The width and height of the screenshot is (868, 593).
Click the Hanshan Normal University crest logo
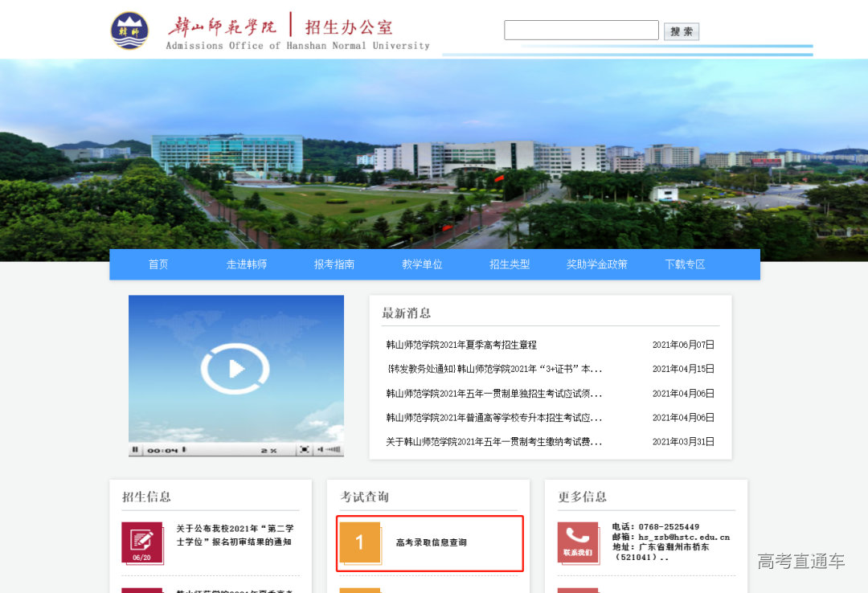tap(131, 29)
